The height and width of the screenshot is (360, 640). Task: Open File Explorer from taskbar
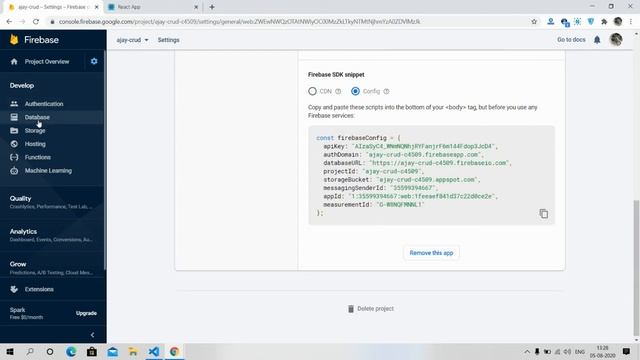point(133,351)
